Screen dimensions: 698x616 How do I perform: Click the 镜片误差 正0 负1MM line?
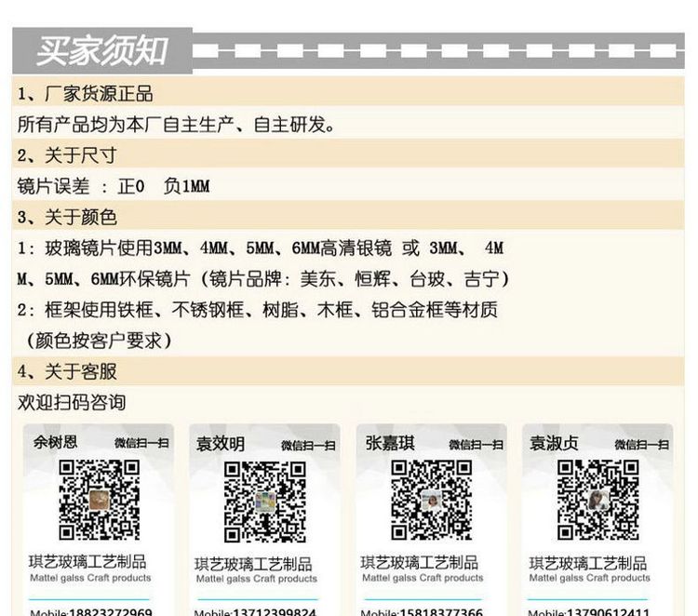tap(114, 186)
